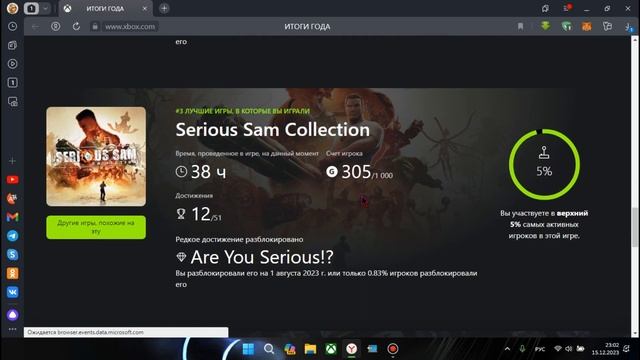
Task: Go back to the previous page
Action: (36, 27)
